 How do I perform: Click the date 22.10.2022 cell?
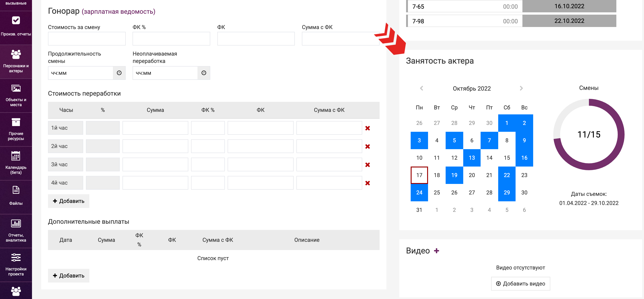click(x=569, y=21)
